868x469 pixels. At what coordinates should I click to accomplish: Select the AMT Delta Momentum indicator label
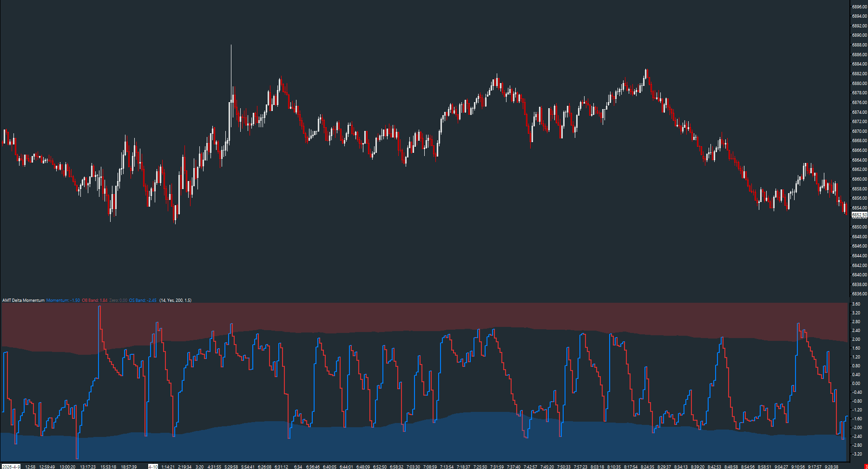point(22,300)
